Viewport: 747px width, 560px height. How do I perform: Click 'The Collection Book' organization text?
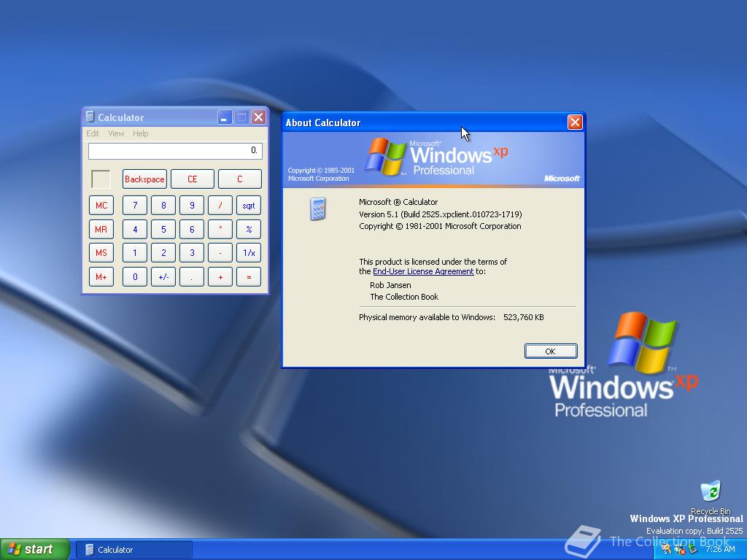(404, 297)
